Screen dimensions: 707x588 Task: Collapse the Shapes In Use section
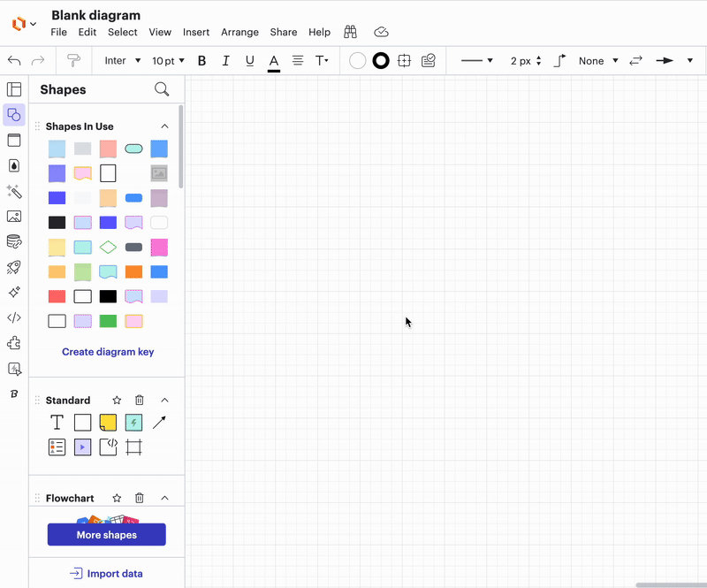164,126
